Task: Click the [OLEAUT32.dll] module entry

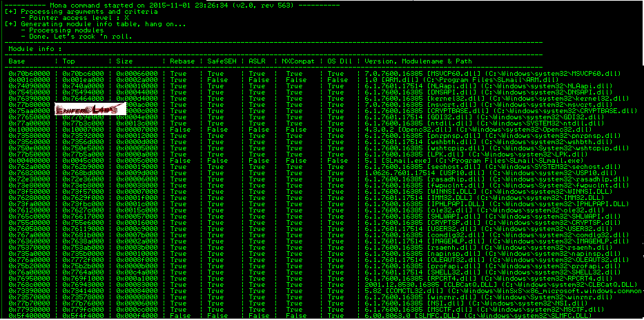Action: (x=454, y=259)
